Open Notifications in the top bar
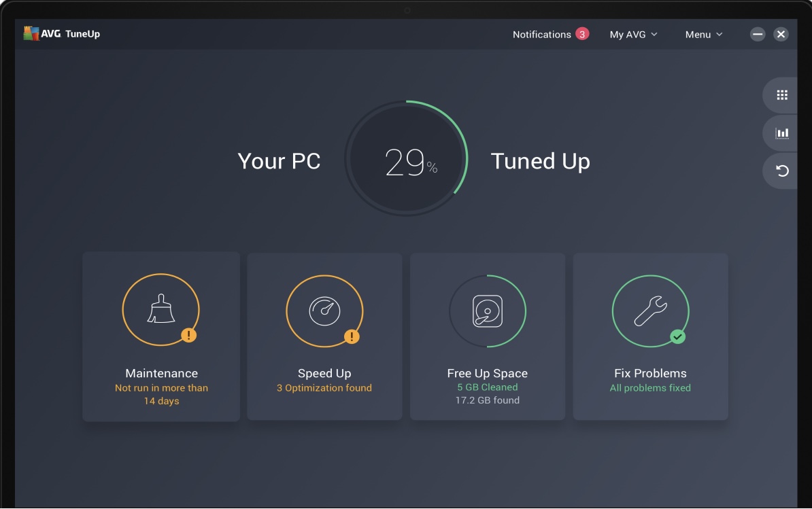 click(541, 34)
